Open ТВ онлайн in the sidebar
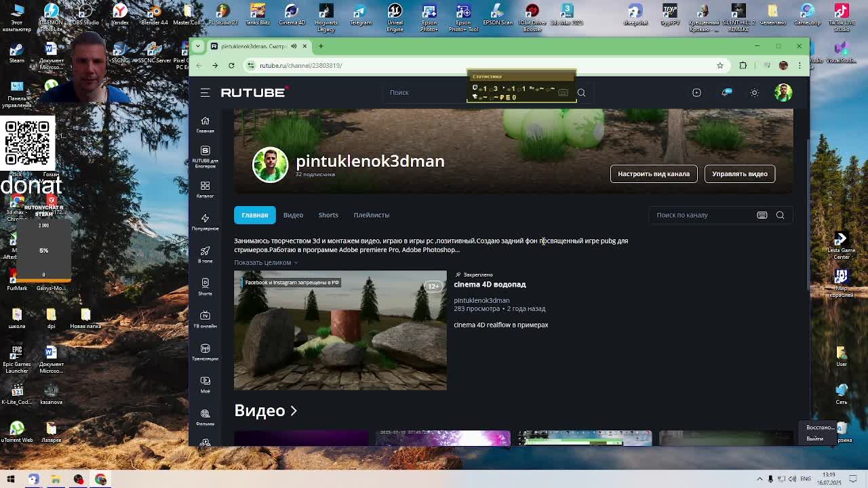Viewport: 868px width, 488px height. coord(205,319)
